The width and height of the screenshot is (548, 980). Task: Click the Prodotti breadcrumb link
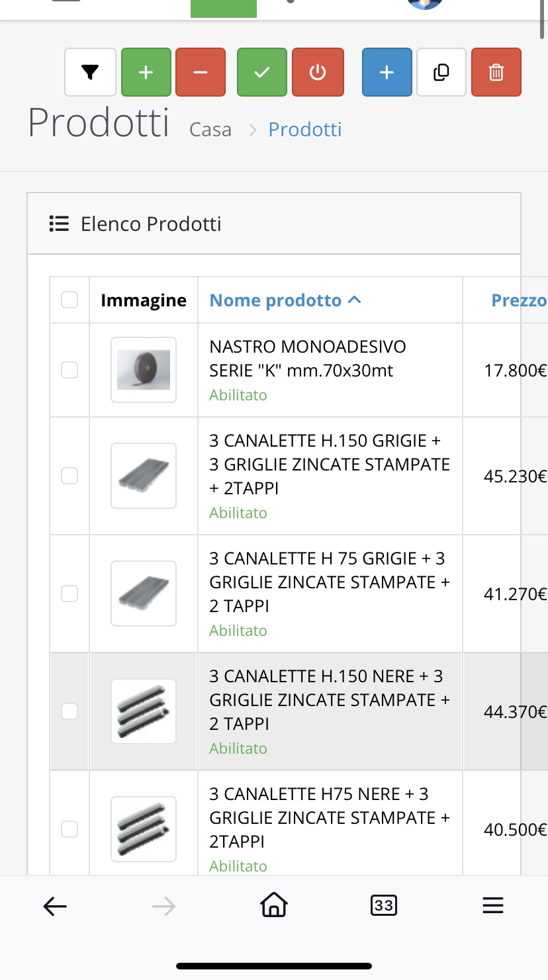305,129
